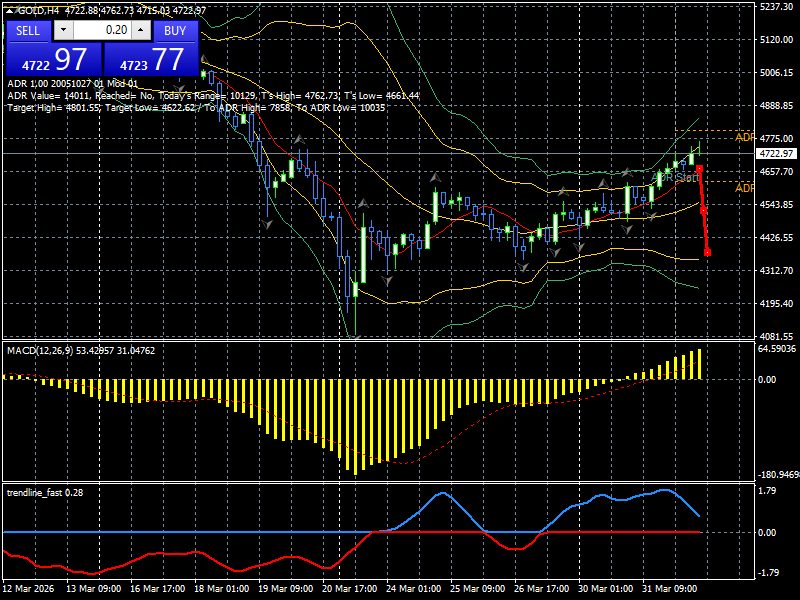The width and height of the screenshot is (800, 600).
Task: Click the '13 Mar 09:00' time label
Action: coord(94,589)
